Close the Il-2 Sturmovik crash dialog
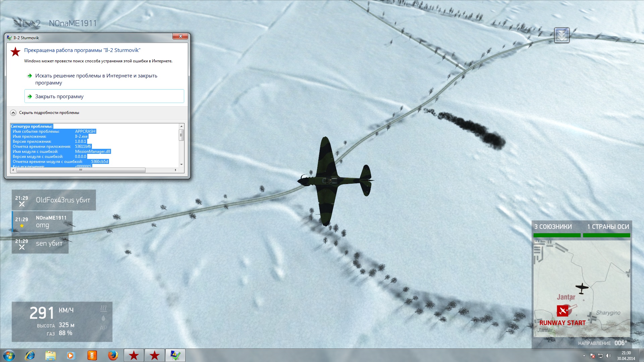The height and width of the screenshot is (362, 644). tap(180, 36)
